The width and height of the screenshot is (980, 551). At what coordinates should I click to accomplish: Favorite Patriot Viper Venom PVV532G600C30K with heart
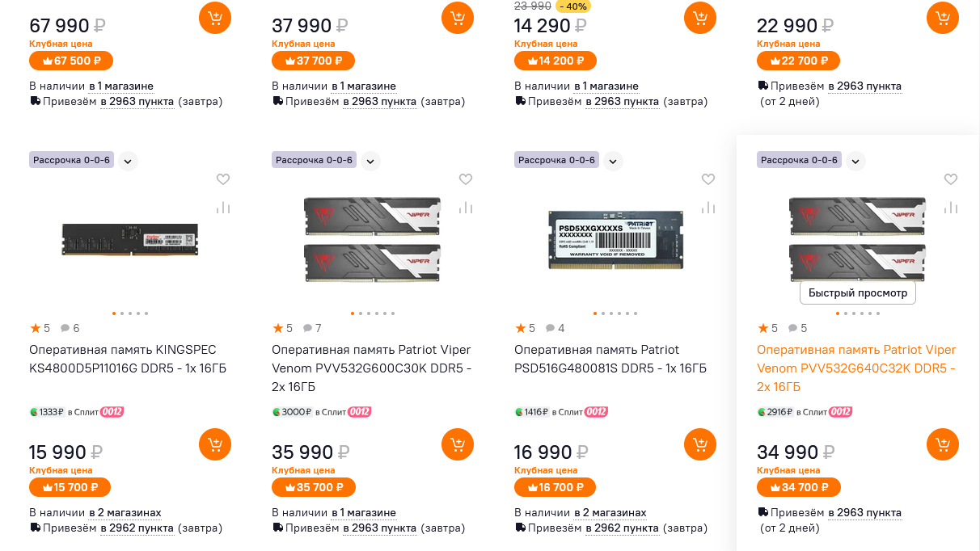[x=466, y=179]
